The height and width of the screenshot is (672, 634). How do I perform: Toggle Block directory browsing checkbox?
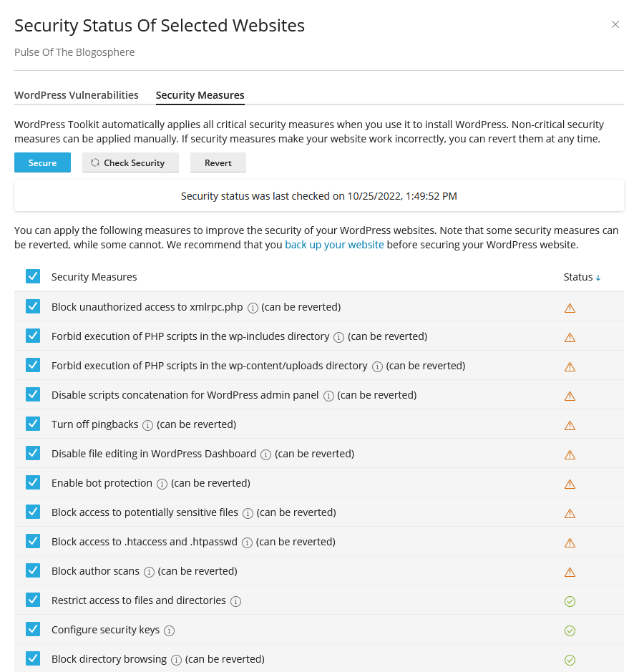click(33, 659)
